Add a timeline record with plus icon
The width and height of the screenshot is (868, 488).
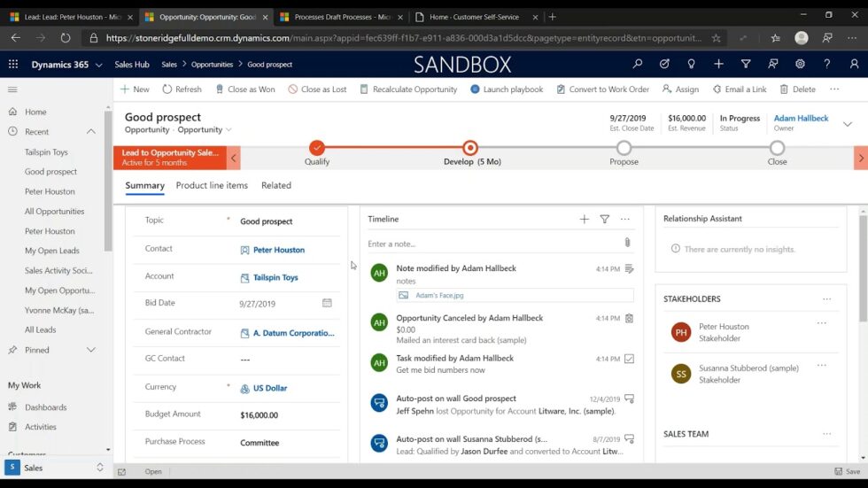click(584, 219)
